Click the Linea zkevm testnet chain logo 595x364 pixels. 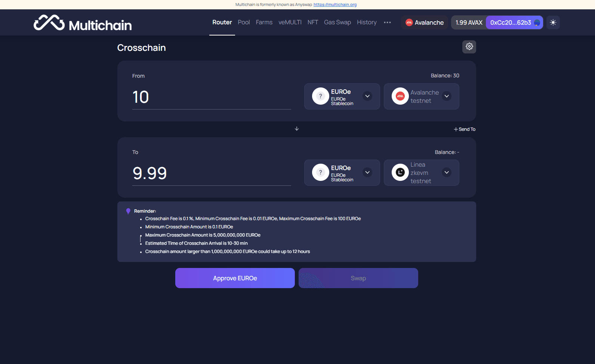[400, 173]
